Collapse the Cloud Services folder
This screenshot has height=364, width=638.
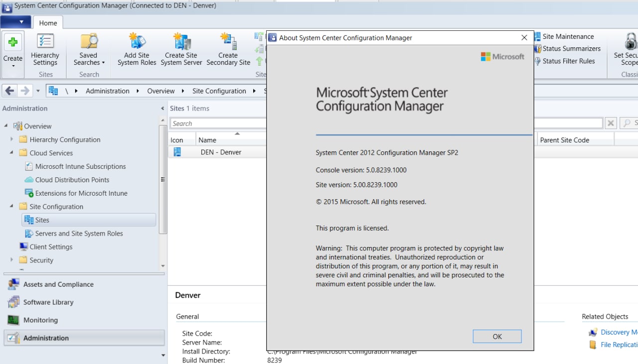11,153
